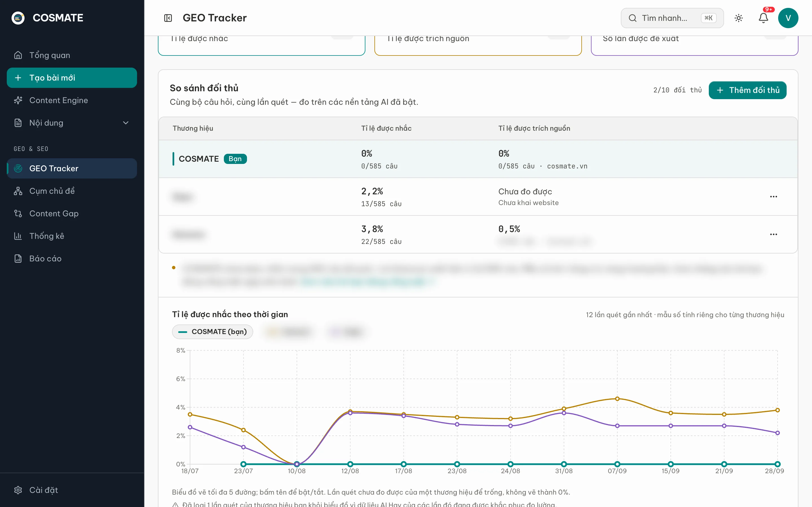Click Tạo bài mới button

coord(72,78)
